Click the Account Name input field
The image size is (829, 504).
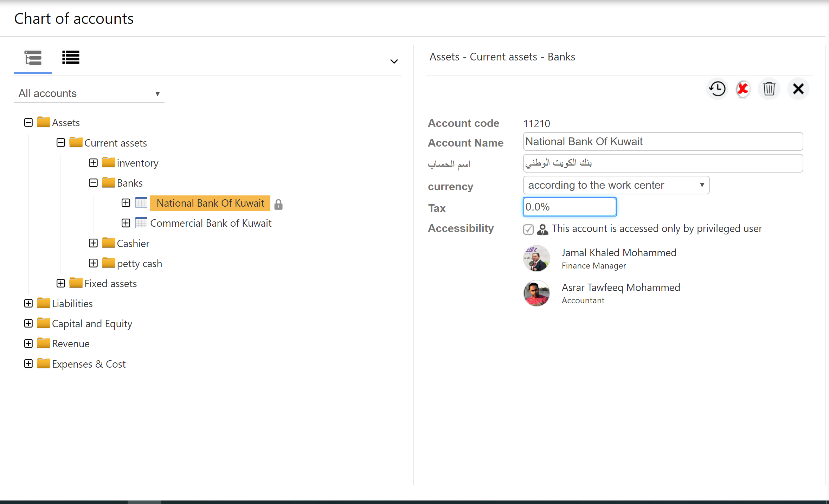[x=663, y=142]
